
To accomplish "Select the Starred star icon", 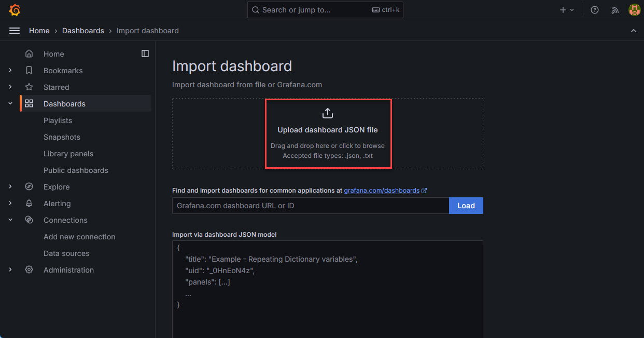I will tap(29, 87).
